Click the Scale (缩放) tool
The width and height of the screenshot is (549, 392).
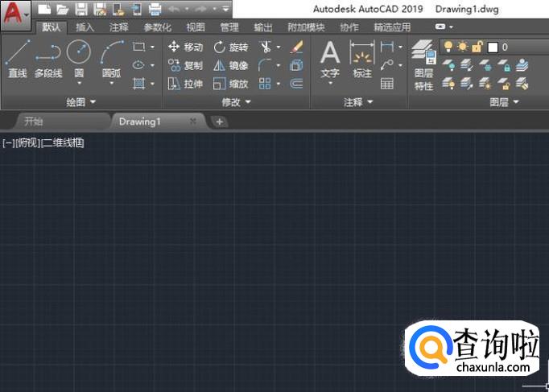coord(231,84)
